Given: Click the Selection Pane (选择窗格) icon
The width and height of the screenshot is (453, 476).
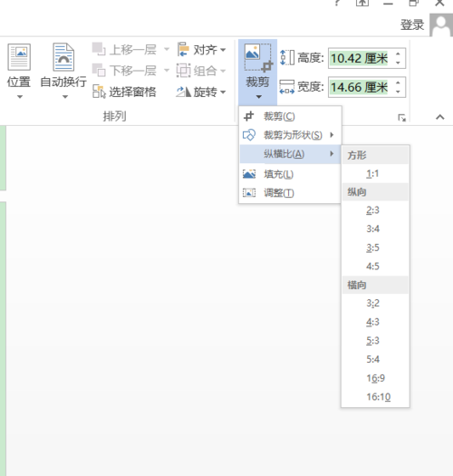Looking at the screenshot, I should tap(99, 92).
